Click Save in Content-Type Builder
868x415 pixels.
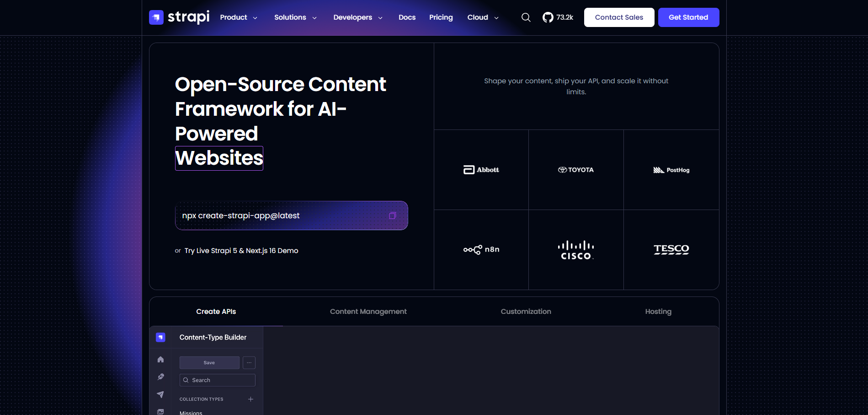209,362
